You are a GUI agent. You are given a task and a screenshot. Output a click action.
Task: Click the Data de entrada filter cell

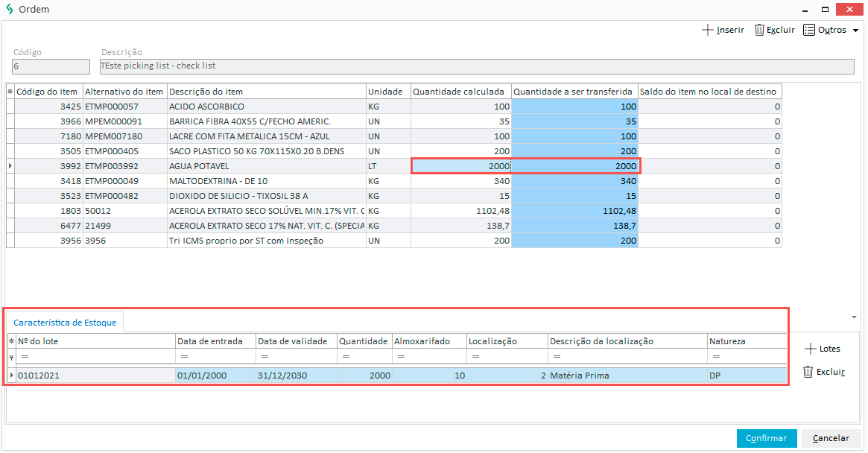pyautogui.click(x=215, y=357)
